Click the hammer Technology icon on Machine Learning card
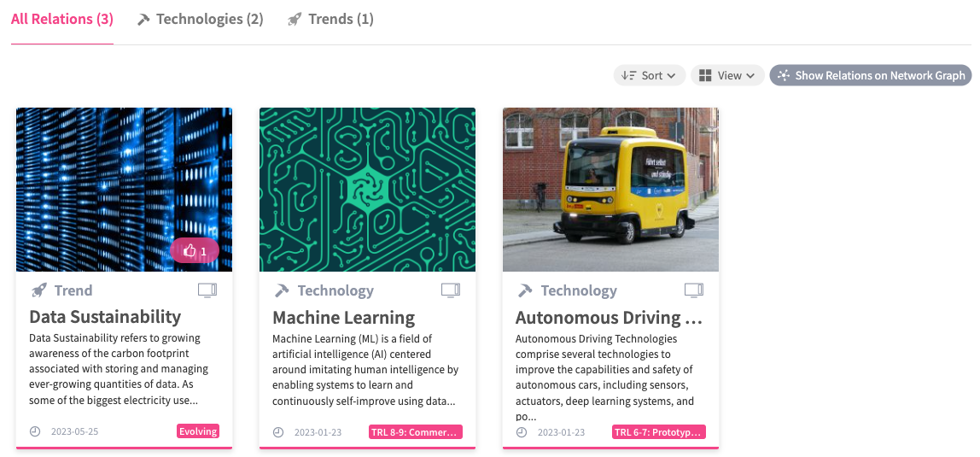 click(282, 290)
